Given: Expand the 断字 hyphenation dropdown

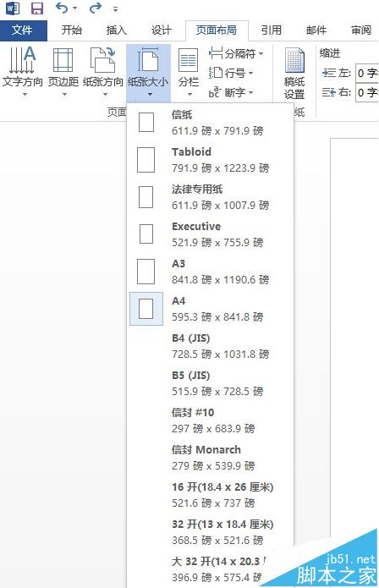Looking at the screenshot, I should pyautogui.click(x=231, y=92).
